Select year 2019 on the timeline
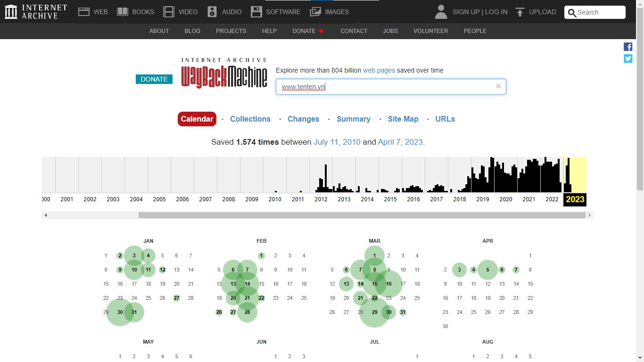Screen dimensions: 644x362 (x=483, y=199)
